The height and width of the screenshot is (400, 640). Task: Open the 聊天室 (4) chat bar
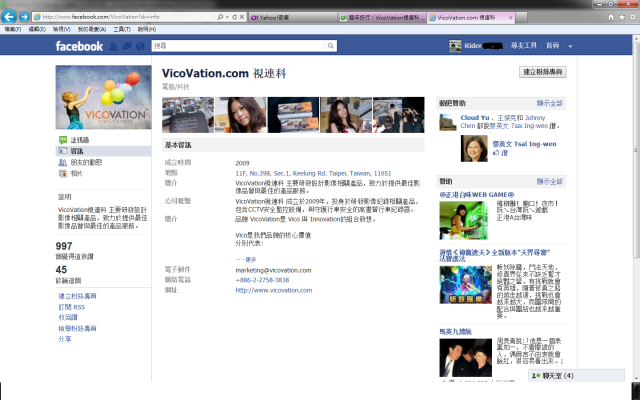(x=576, y=376)
